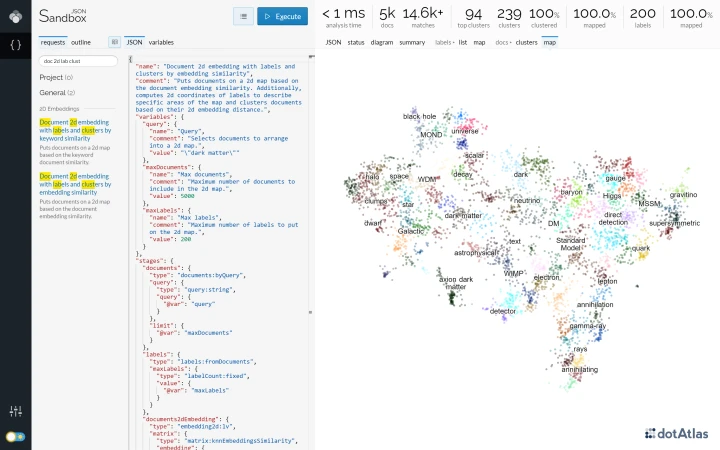Click the app logo in the sidebar
Screen dimensions: 720x450
pos(16,17)
